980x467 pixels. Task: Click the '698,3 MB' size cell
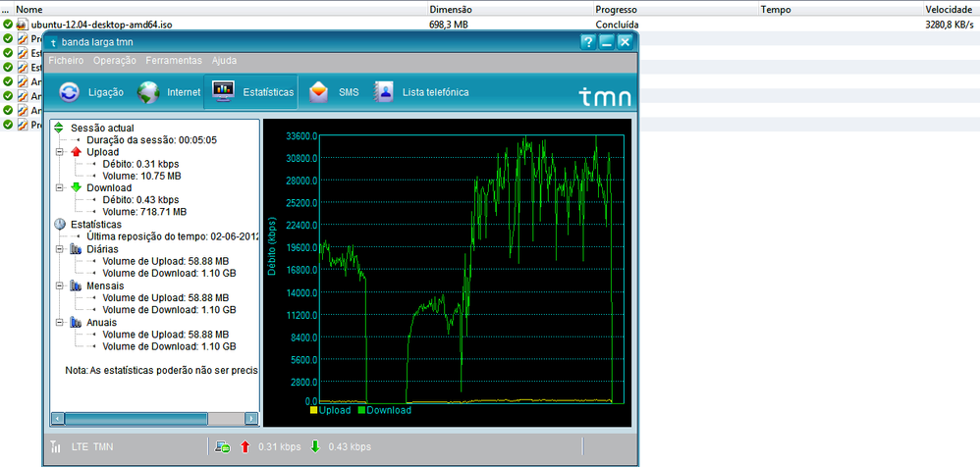(x=449, y=25)
